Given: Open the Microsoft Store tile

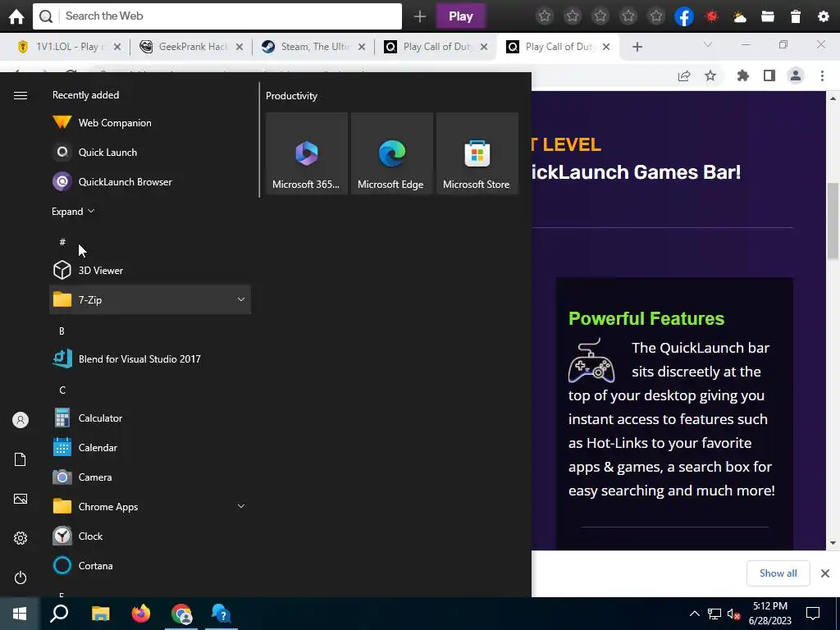Looking at the screenshot, I should point(477,153).
